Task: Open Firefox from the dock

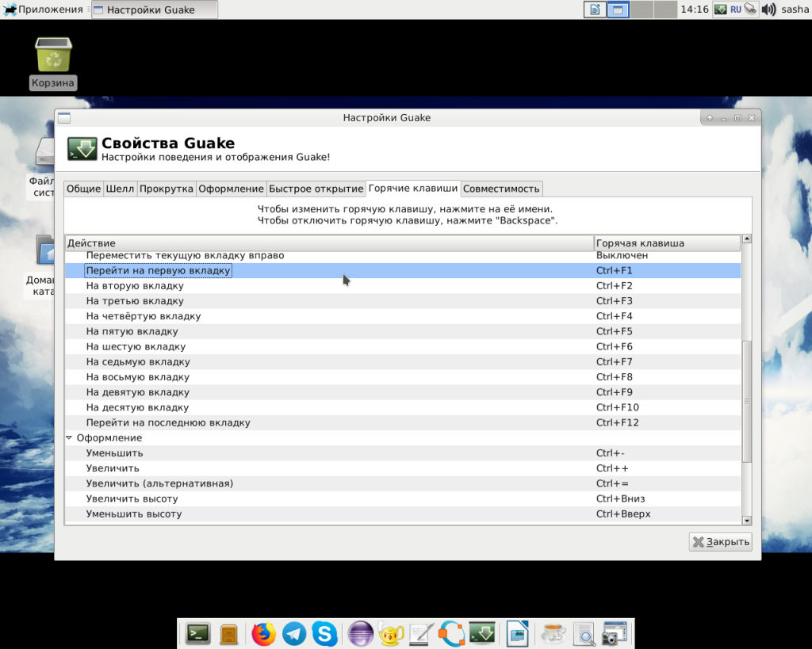Action: pyautogui.click(x=263, y=633)
